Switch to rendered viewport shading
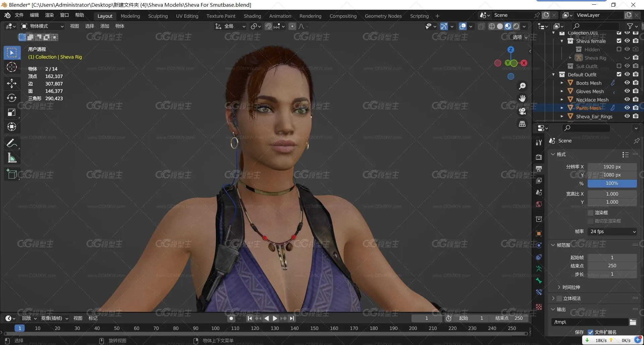Screen dimensions: 644x345 516,26
